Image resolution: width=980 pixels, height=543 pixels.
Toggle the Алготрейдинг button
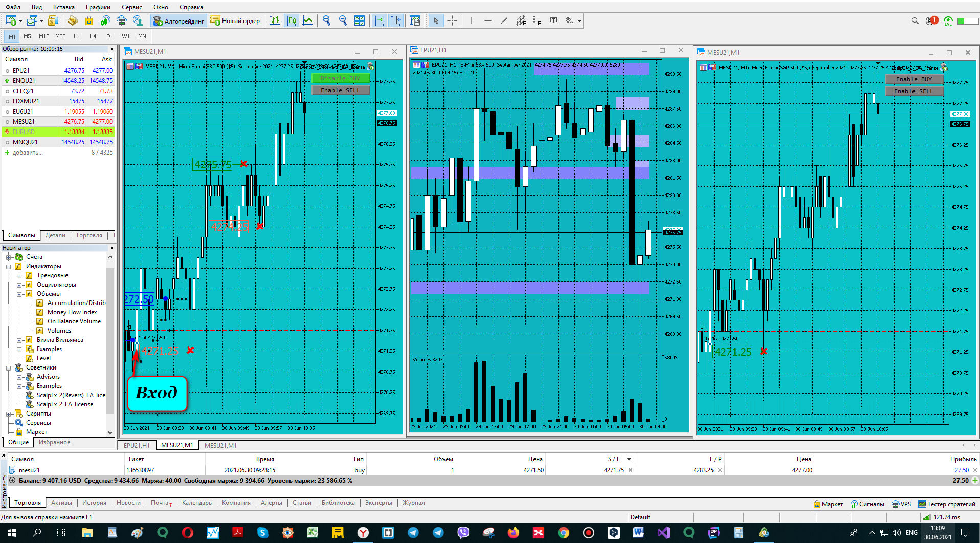tap(179, 21)
